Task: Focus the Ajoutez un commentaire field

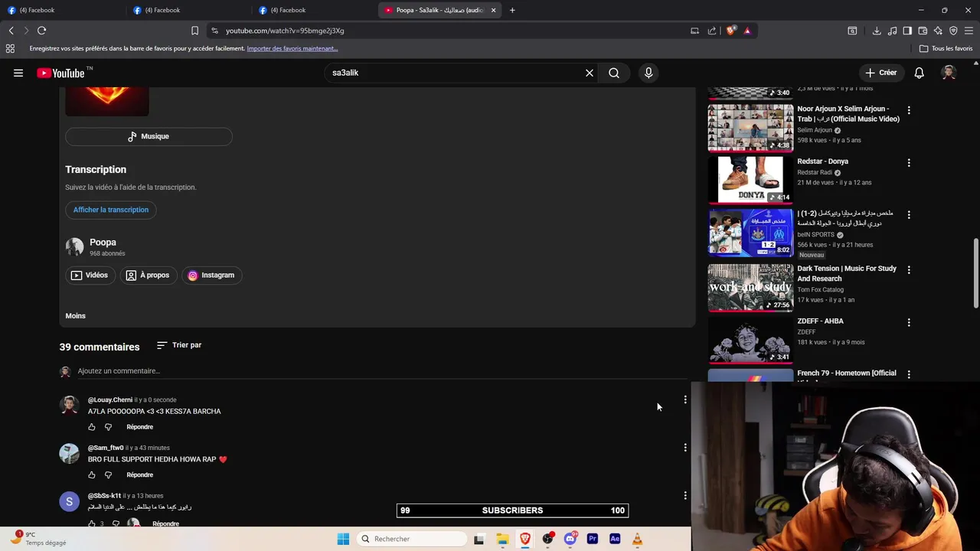Action: point(381,371)
